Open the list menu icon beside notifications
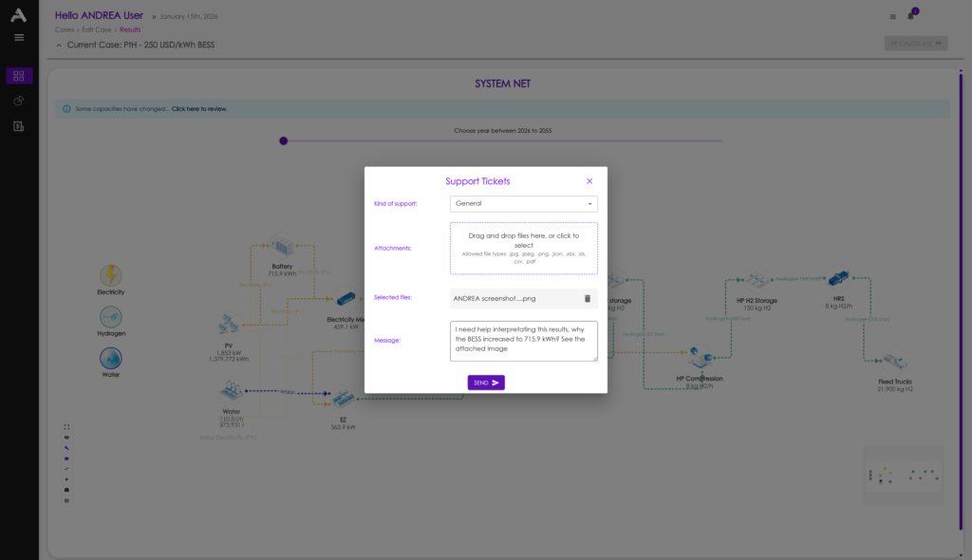This screenshot has height=560, width=972. [892, 16]
